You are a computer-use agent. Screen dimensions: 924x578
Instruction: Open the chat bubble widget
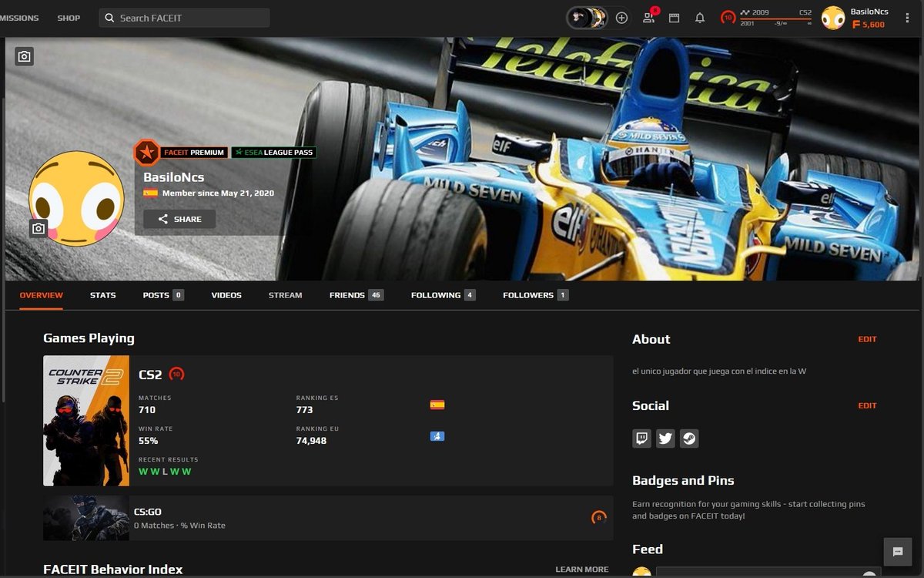point(898,552)
